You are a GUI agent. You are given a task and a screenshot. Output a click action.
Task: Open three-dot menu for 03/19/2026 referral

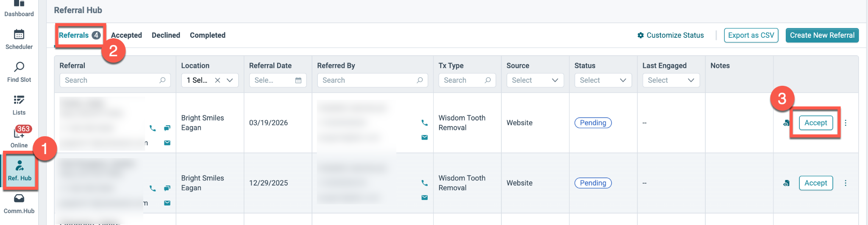(x=846, y=123)
